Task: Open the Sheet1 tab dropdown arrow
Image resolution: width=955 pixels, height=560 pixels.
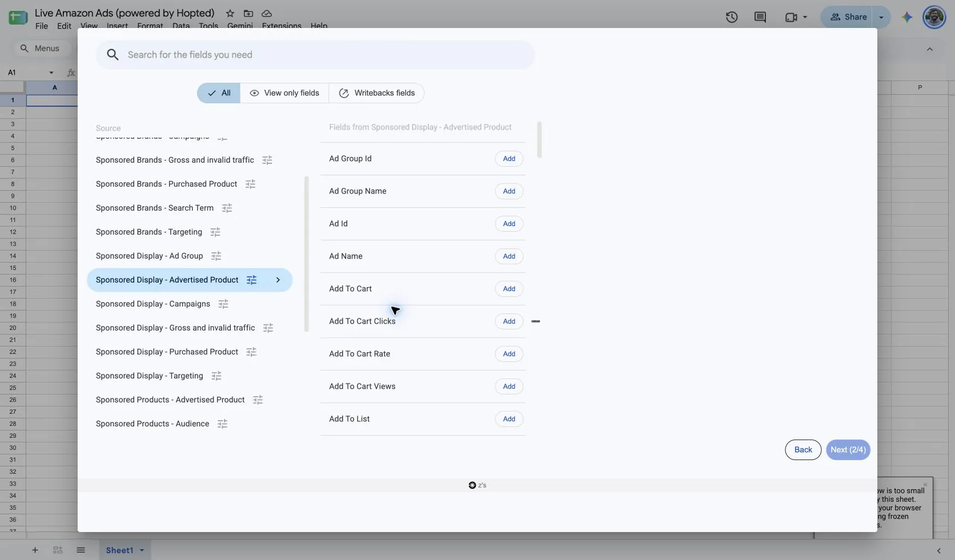Action: coord(142,550)
